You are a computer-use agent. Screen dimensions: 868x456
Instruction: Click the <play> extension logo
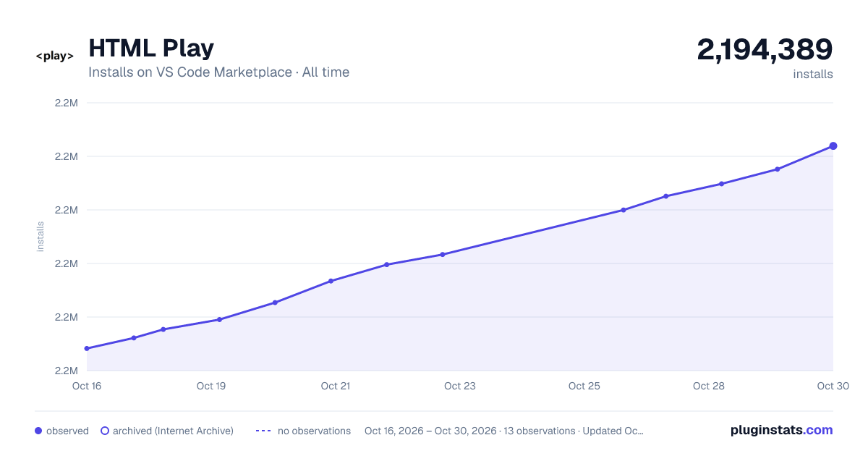pyautogui.click(x=55, y=56)
